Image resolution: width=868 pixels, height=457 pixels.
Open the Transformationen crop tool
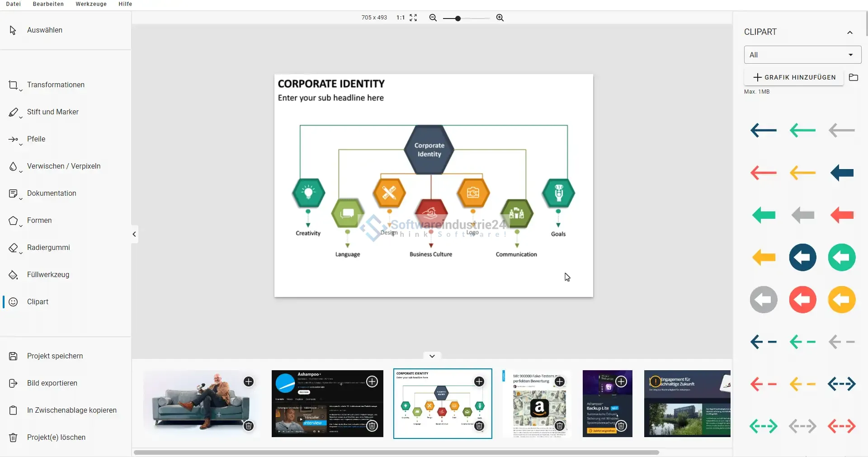[x=55, y=85]
